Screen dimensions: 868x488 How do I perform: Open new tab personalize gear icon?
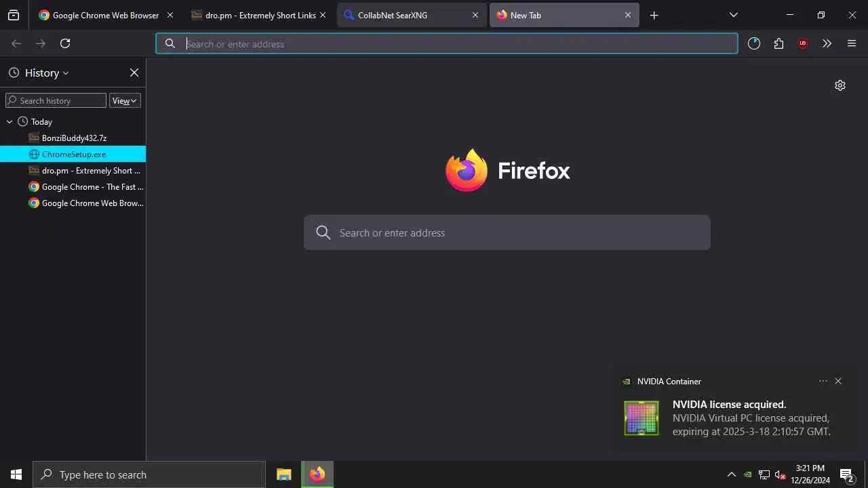point(840,85)
